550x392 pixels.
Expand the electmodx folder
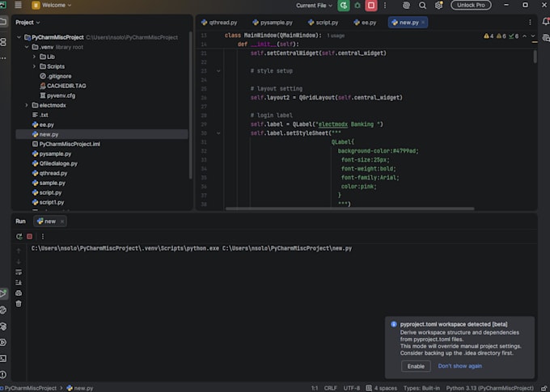27,105
